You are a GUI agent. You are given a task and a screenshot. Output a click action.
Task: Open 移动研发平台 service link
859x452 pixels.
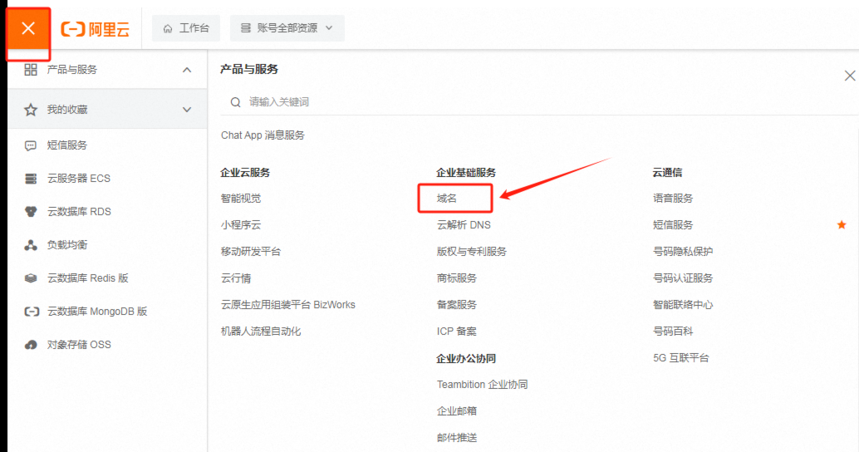[251, 251]
